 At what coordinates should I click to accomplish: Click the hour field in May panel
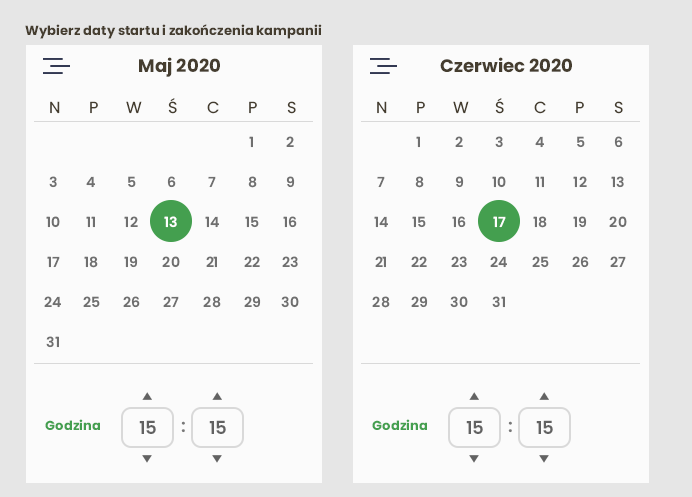tap(147, 427)
